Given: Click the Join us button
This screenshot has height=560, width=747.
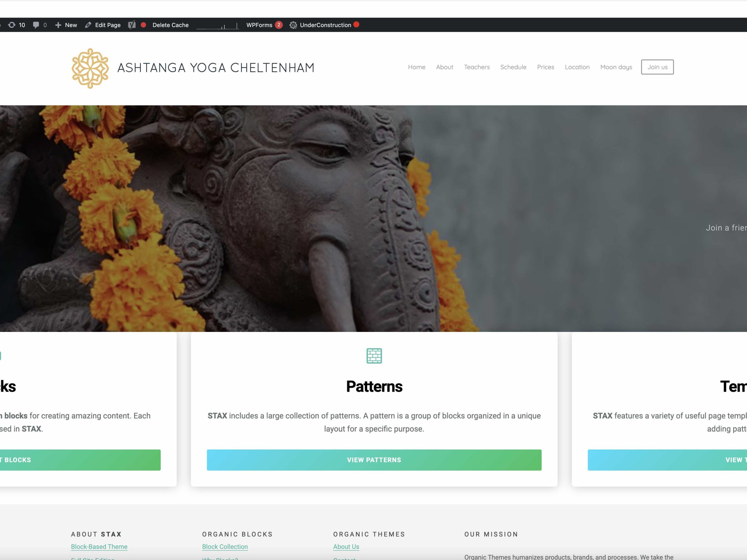Looking at the screenshot, I should point(657,67).
